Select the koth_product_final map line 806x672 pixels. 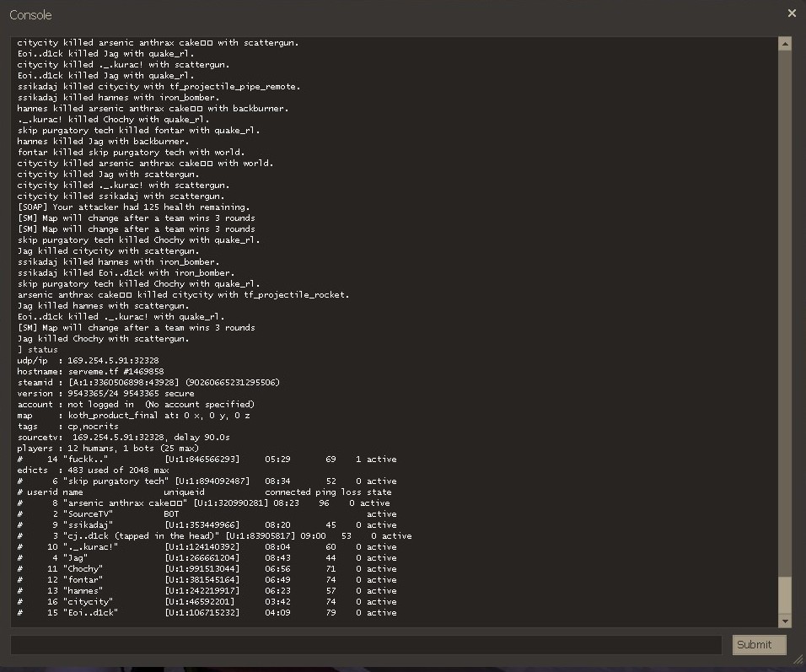tap(133, 416)
